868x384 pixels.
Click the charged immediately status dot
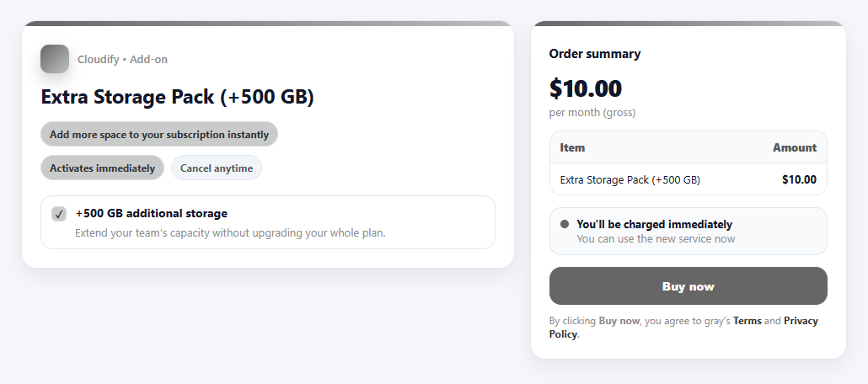[565, 224]
